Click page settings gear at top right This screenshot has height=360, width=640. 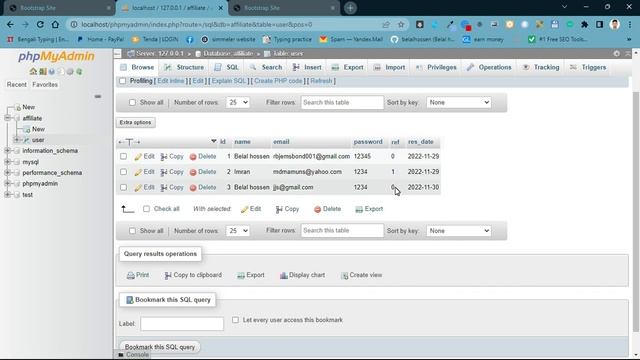(x=616, y=53)
